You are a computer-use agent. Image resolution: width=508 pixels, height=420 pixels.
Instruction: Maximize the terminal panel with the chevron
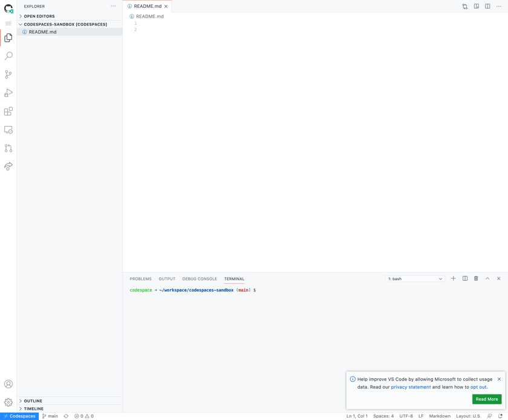click(x=487, y=278)
